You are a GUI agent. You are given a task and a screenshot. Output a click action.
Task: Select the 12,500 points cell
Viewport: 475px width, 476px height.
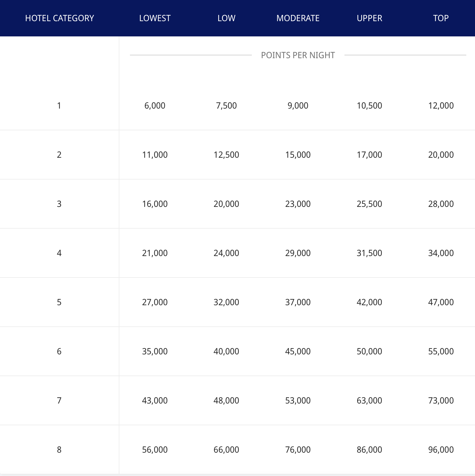pyautogui.click(x=226, y=155)
